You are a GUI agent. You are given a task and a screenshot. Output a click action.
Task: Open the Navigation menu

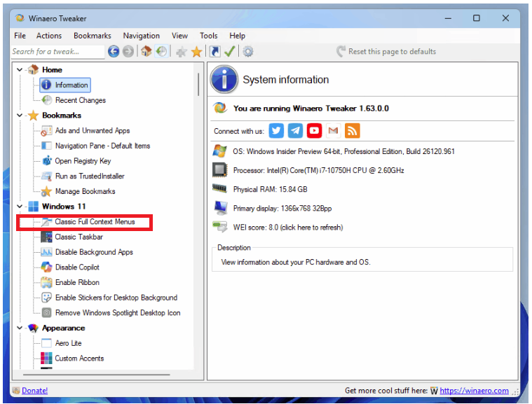(x=141, y=36)
